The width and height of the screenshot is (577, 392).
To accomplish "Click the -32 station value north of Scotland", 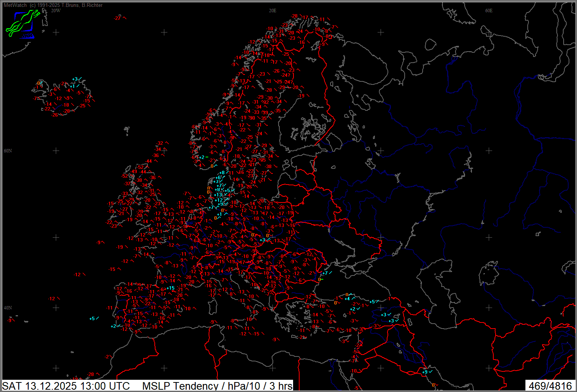I will pyautogui.click(x=160, y=143).
